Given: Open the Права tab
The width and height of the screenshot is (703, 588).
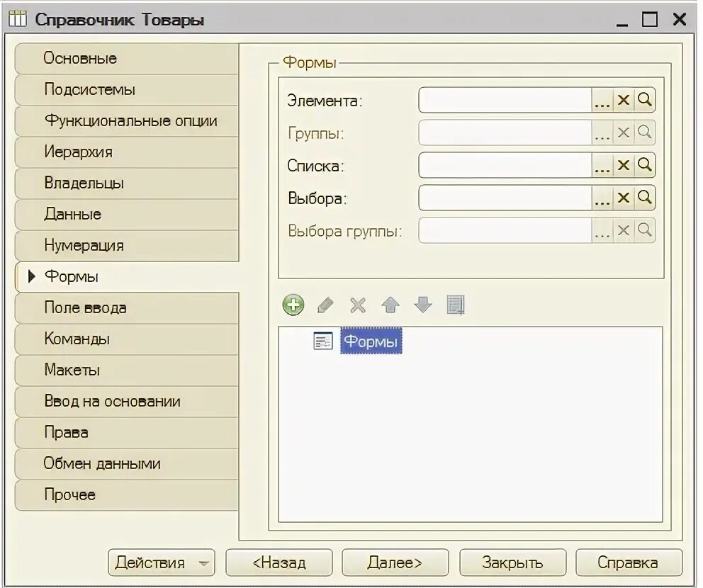Looking at the screenshot, I should (x=127, y=432).
